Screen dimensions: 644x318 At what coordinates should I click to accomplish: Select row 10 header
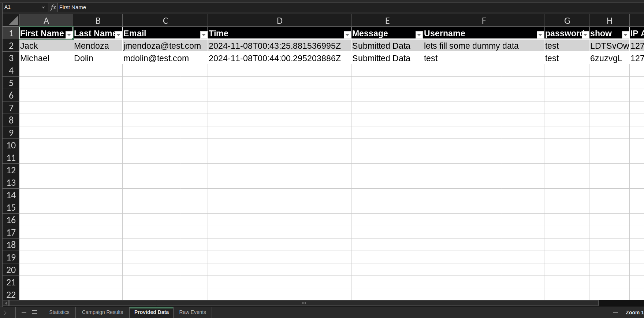[11, 145]
